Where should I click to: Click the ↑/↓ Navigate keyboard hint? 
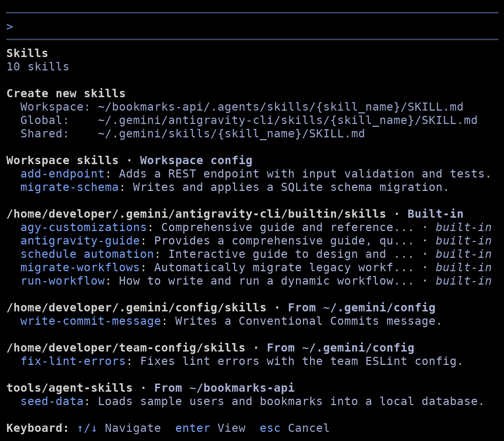point(119,428)
